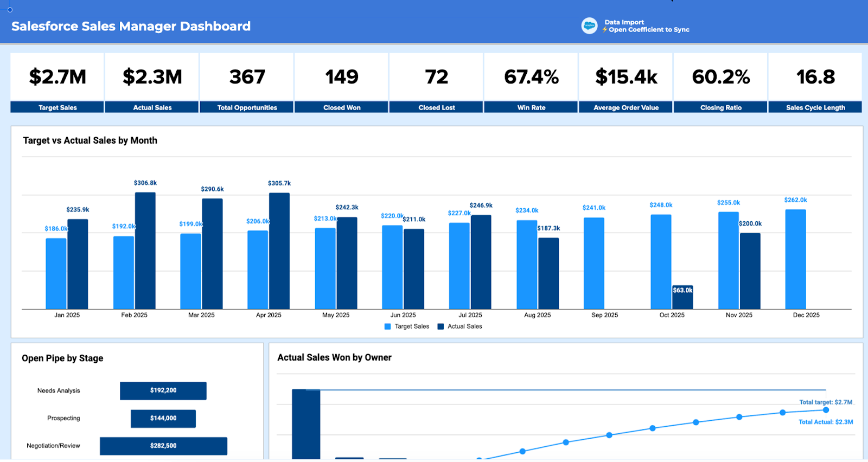Click the 'Closed Lost' label bar
This screenshot has height=462, width=868.
pos(437,107)
